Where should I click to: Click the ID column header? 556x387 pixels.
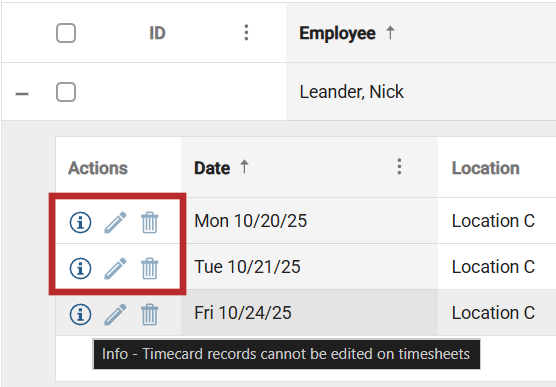(157, 33)
